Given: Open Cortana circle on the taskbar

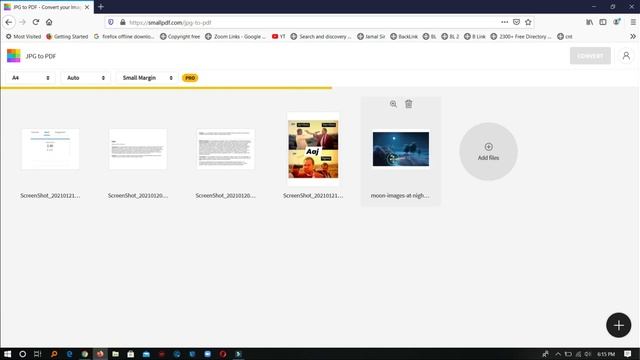Looking at the screenshot, I should [x=22, y=354].
